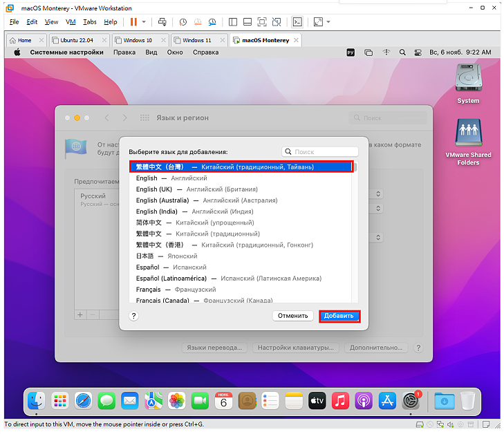Open the VMware console view icon

[x=297, y=22]
